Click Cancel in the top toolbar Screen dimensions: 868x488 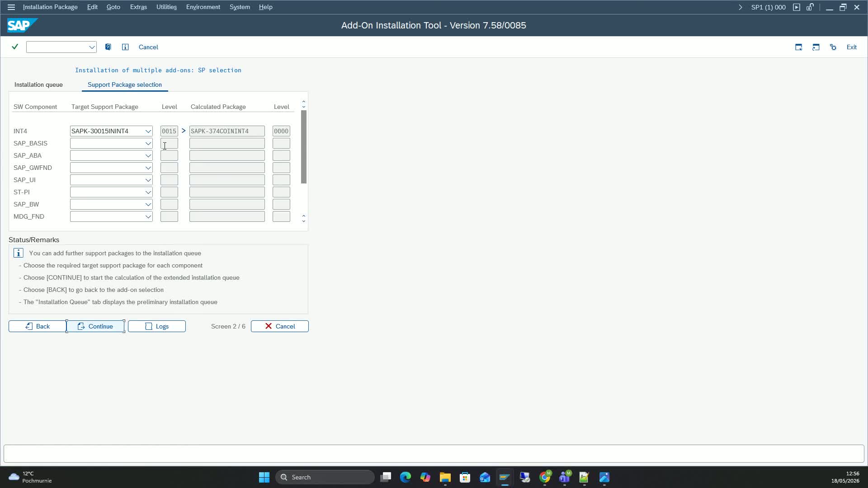pos(148,47)
